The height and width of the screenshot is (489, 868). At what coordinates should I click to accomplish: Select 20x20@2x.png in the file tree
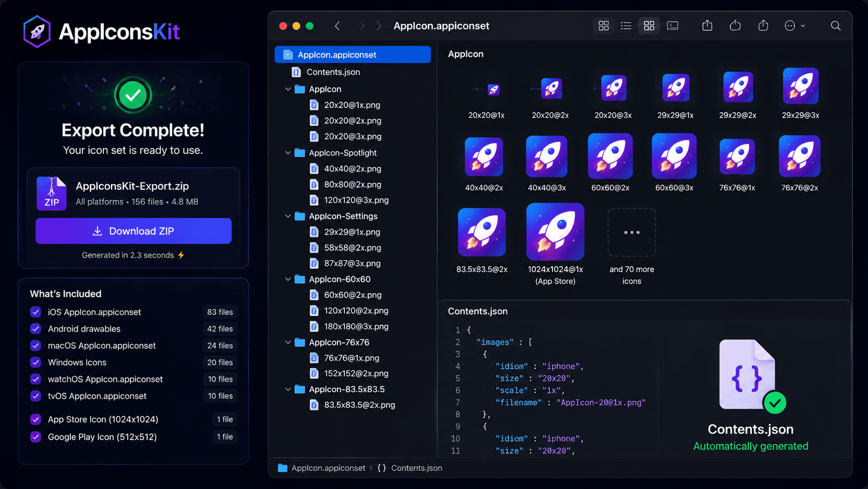pyautogui.click(x=352, y=121)
